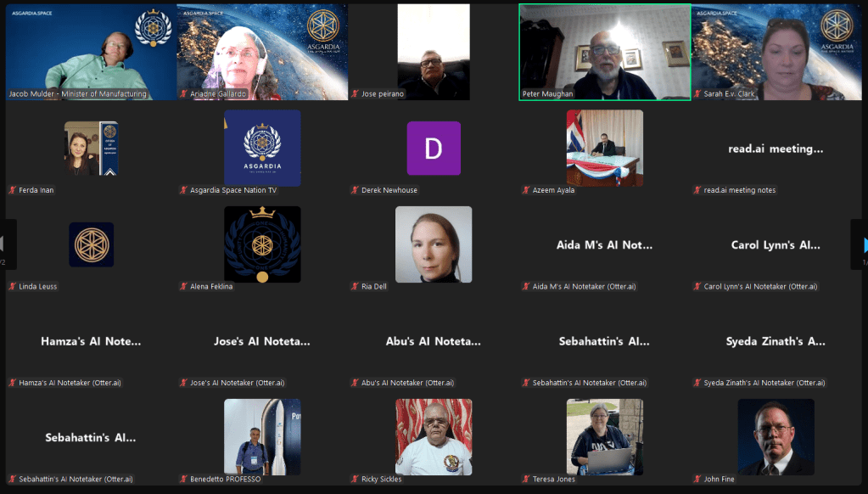
Task: Click Hamza's AI Notetaker tile
Action: coord(92,341)
